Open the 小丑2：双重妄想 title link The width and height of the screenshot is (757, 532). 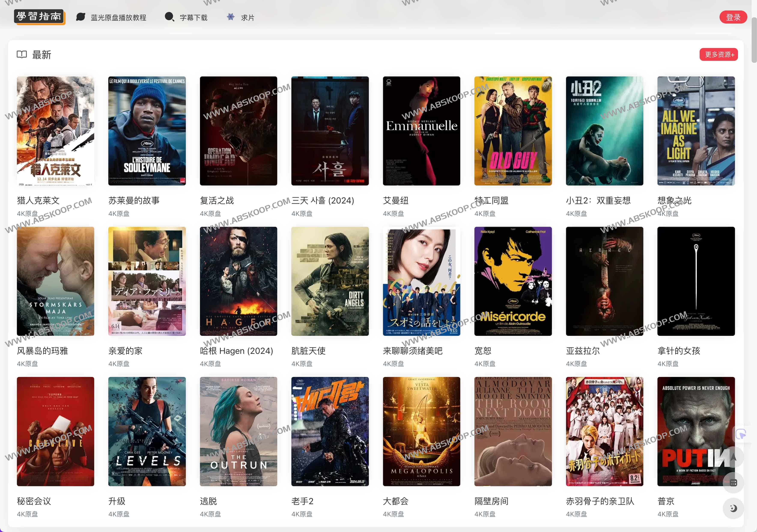(x=598, y=200)
